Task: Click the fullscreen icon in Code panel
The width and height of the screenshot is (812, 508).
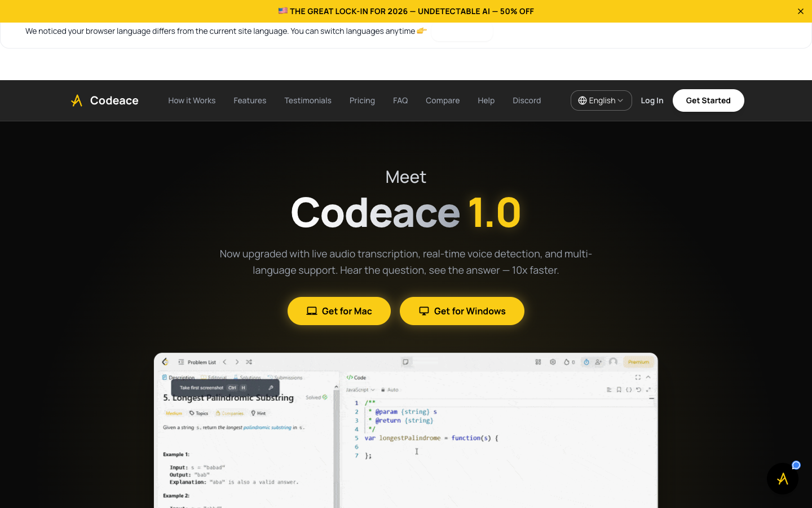Action: (638, 377)
